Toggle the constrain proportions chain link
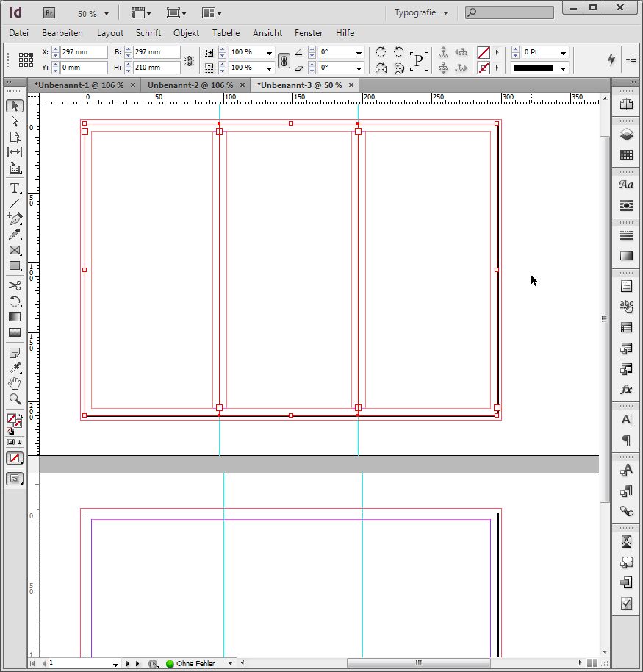 pyautogui.click(x=284, y=60)
